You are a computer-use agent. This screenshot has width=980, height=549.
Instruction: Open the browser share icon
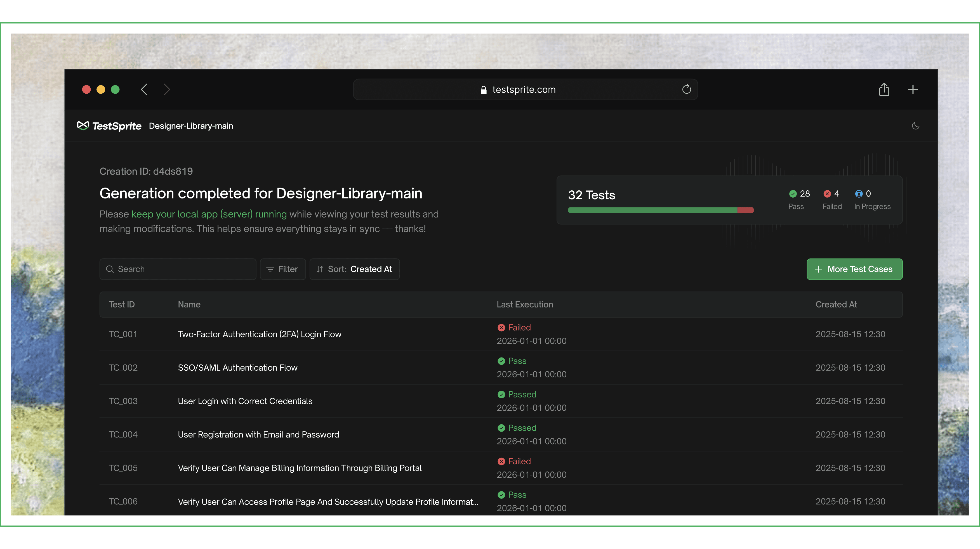point(884,90)
